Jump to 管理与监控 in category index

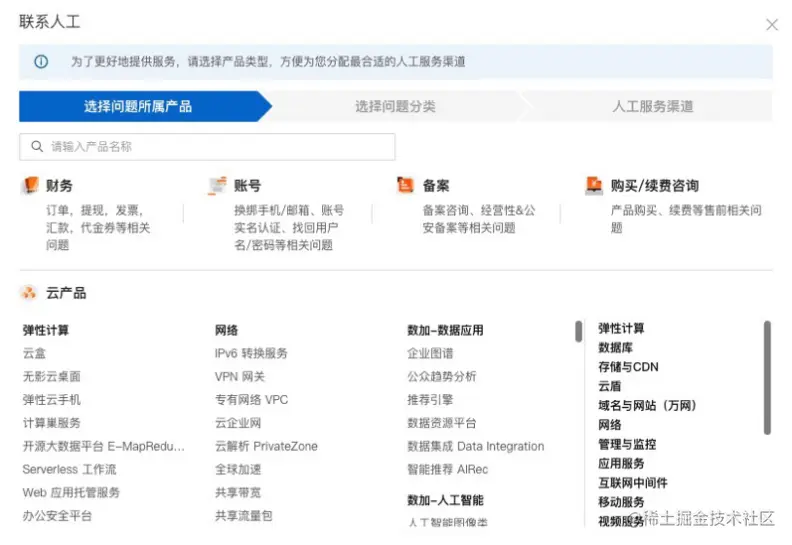627,444
